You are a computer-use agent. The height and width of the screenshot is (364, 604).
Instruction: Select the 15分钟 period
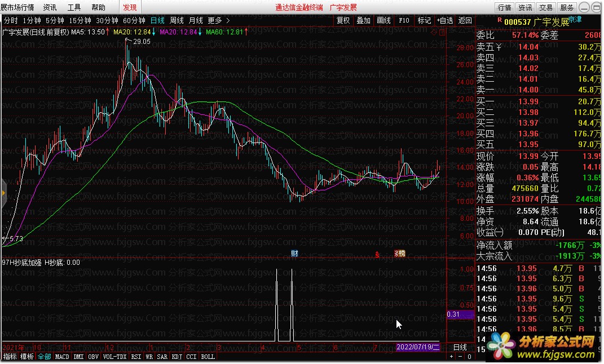coord(80,20)
